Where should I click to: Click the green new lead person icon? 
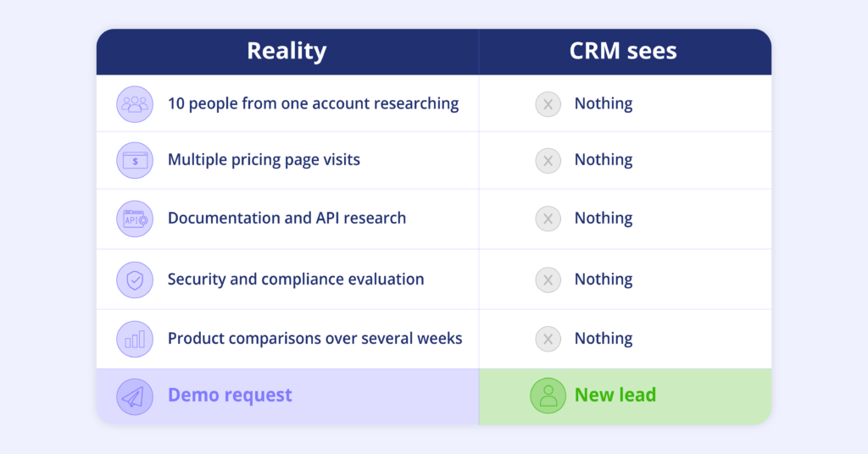[548, 396]
